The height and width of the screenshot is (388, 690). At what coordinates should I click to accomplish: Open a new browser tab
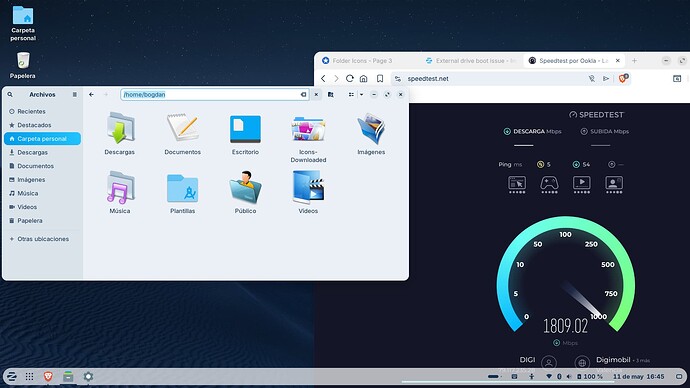pyautogui.click(x=634, y=61)
